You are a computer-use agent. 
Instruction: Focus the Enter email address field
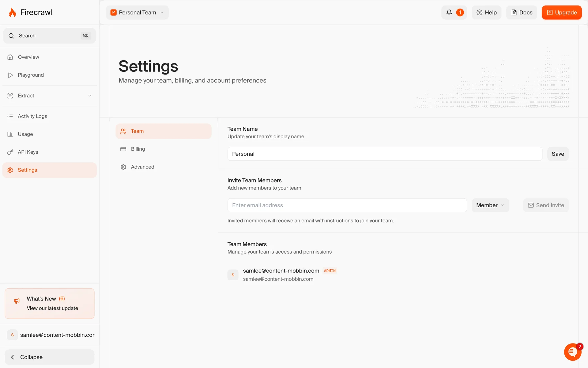[x=347, y=205]
